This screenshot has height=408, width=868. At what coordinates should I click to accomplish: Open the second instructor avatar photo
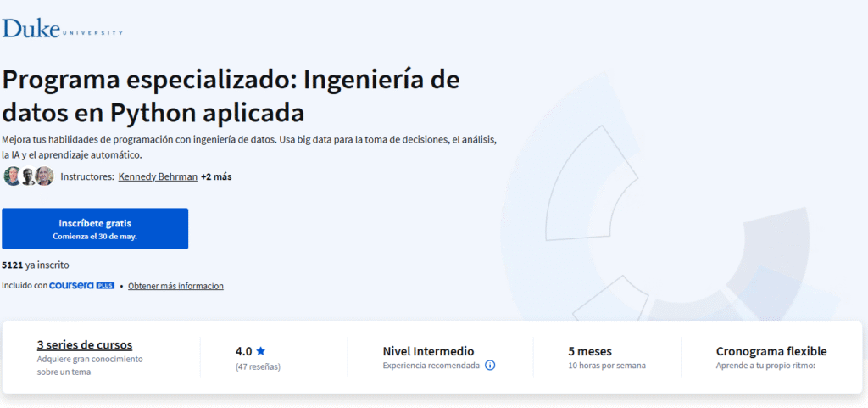28,176
